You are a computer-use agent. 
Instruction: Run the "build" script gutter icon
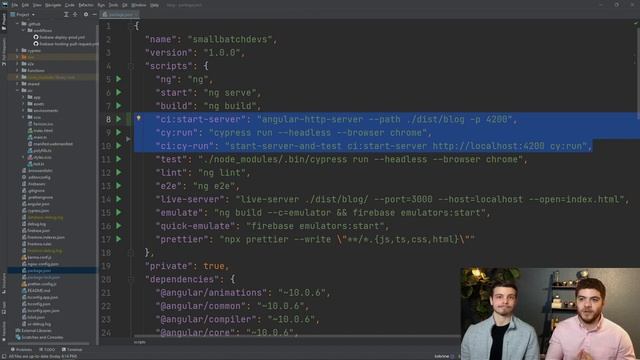(x=119, y=106)
